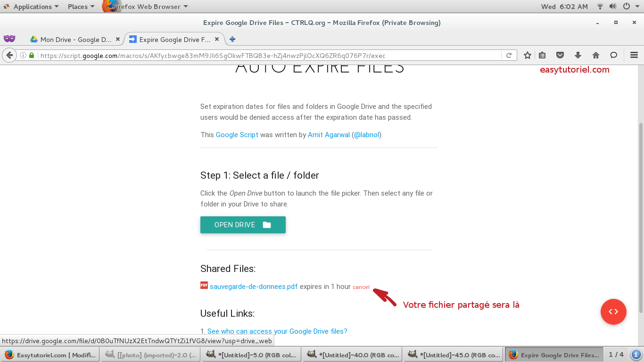Open the @labnol link
Image resolution: width=644 pixels, height=362 pixels.
point(367,134)
